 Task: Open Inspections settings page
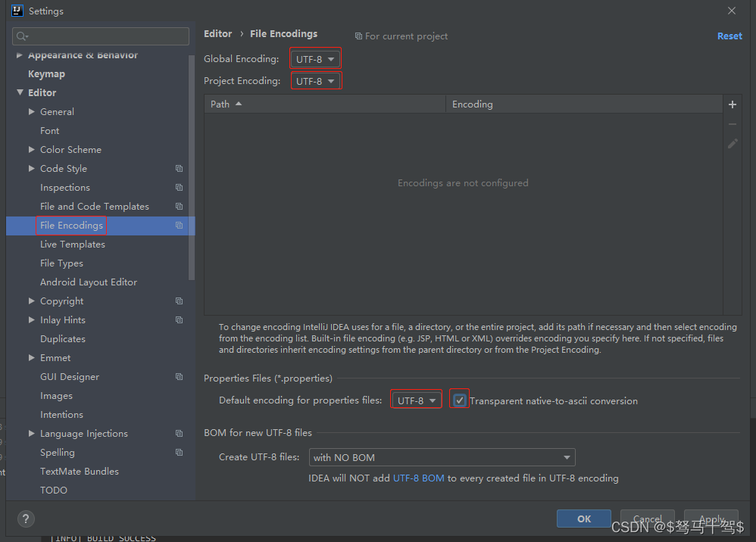click(65, 188)
